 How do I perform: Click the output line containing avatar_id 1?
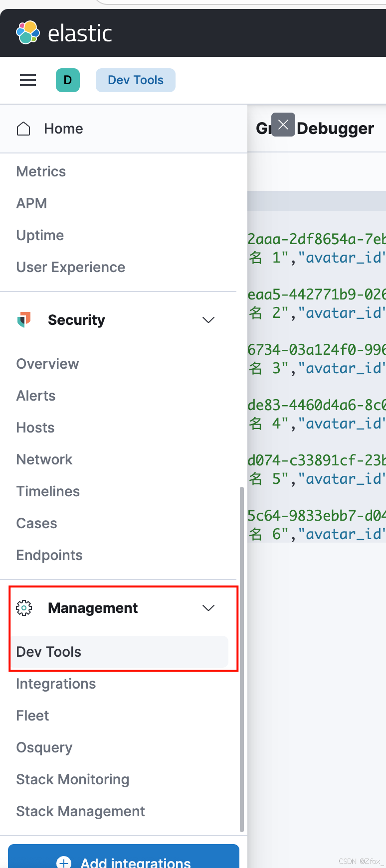point(317,258)
